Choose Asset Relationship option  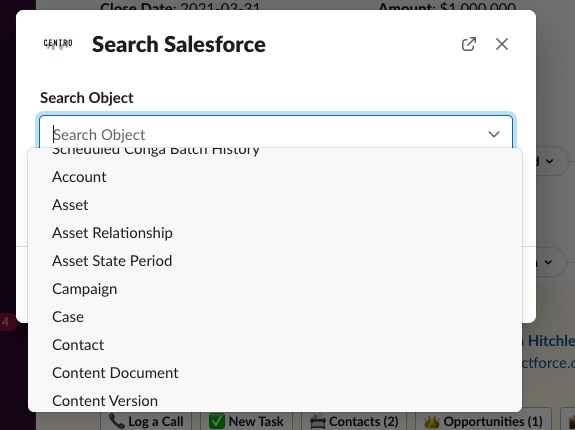click(x=275, y=233)
